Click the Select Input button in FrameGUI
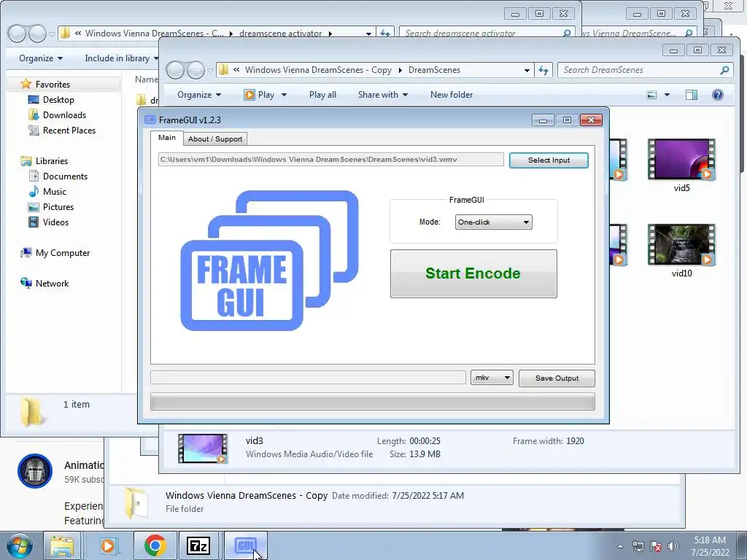The width and height of the screenshot is (747, 560). [x=549, y=160]
